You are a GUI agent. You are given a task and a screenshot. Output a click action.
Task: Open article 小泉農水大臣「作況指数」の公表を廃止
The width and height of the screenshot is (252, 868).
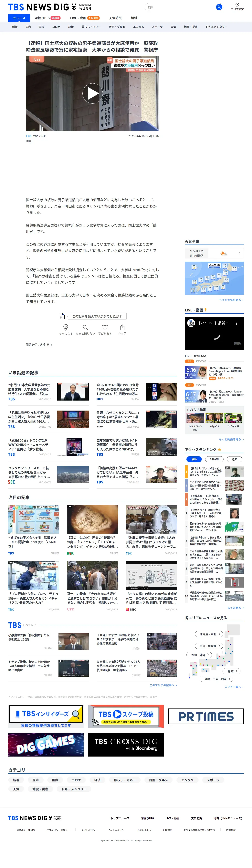pos(48,641)
